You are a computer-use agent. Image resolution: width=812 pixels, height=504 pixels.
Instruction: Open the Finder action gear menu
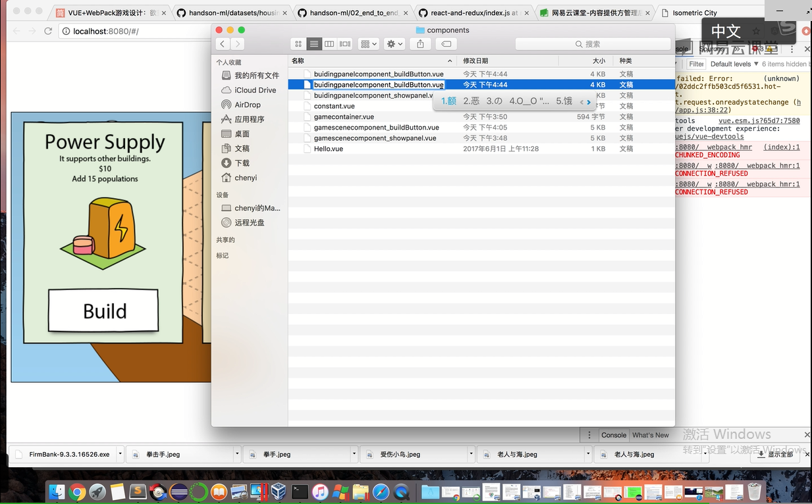tap(394, 44)
